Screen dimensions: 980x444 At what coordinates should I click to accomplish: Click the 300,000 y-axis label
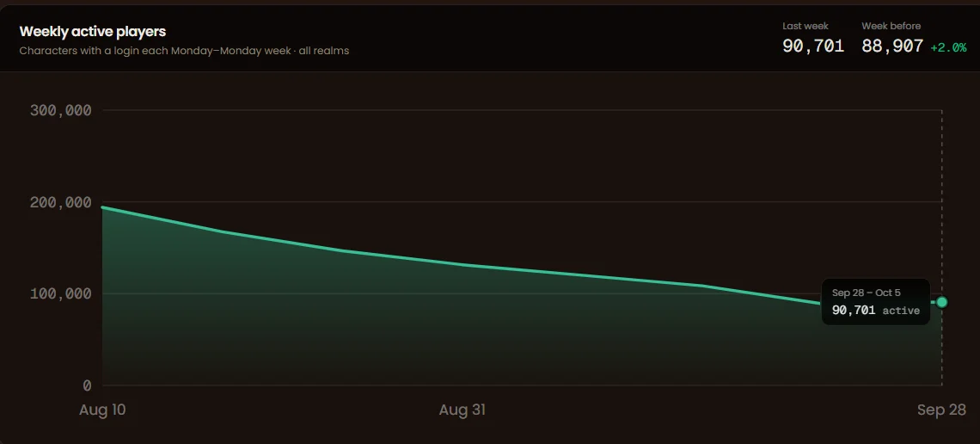[x=61, y=111]
